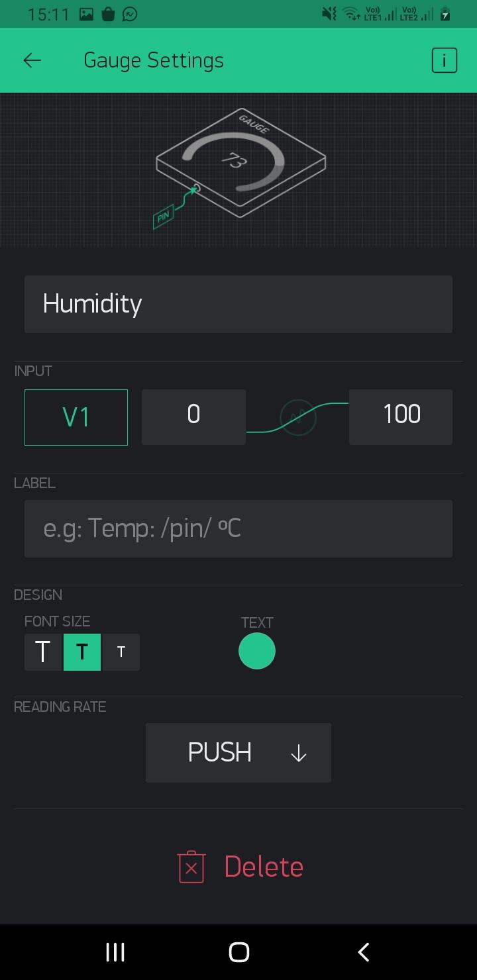The image size is (477, 980).
Task: Tap the reading rate down arrow
Action: coord(299,753)
